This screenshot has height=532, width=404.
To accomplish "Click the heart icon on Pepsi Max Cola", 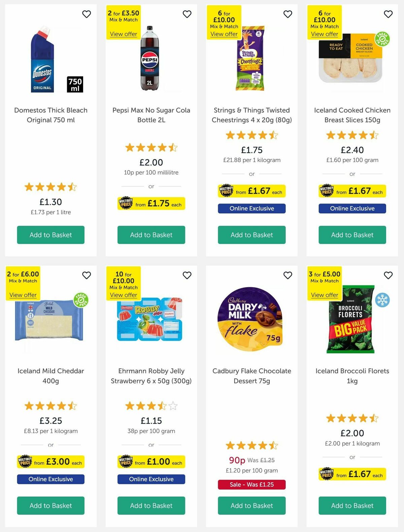I will click(x=187, y=14).
